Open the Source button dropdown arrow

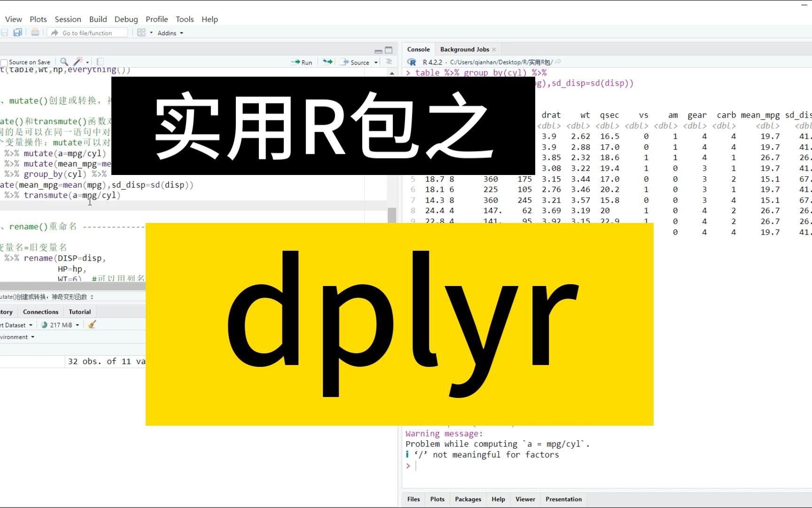click(376, 62)
